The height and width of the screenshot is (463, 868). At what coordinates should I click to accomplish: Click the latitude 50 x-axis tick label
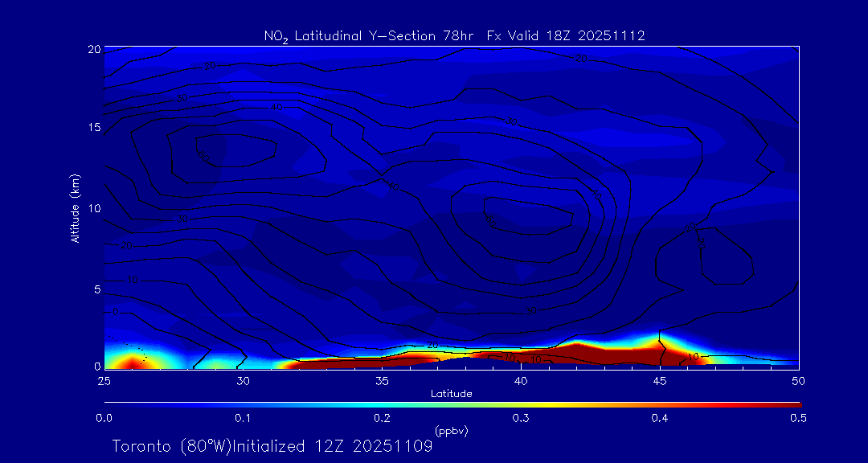coord(798,380)
